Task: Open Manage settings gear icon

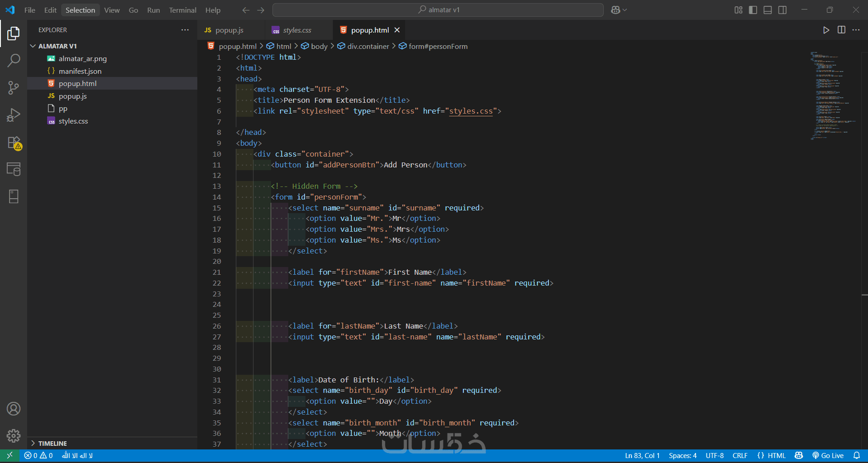Action: [14, 435]
